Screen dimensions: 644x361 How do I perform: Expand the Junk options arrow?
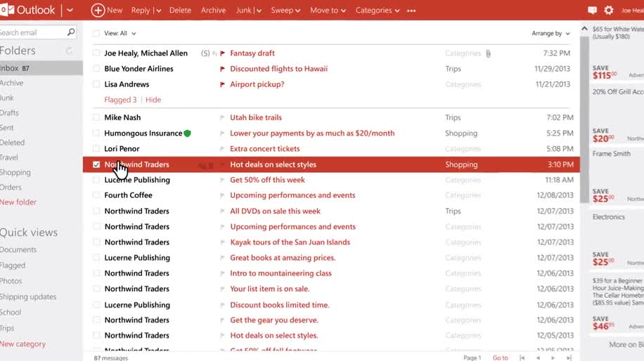coord(259,11)
